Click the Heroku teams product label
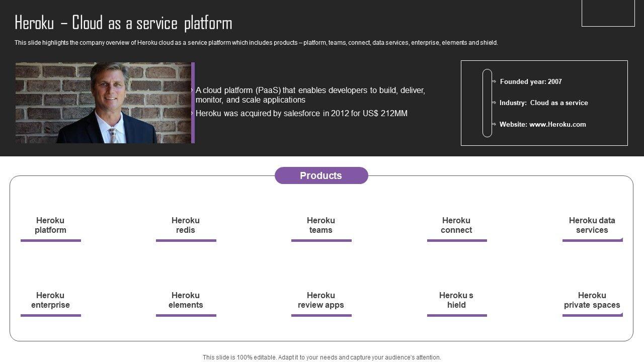This screenshot has width=644, height=362. (321, 225)
